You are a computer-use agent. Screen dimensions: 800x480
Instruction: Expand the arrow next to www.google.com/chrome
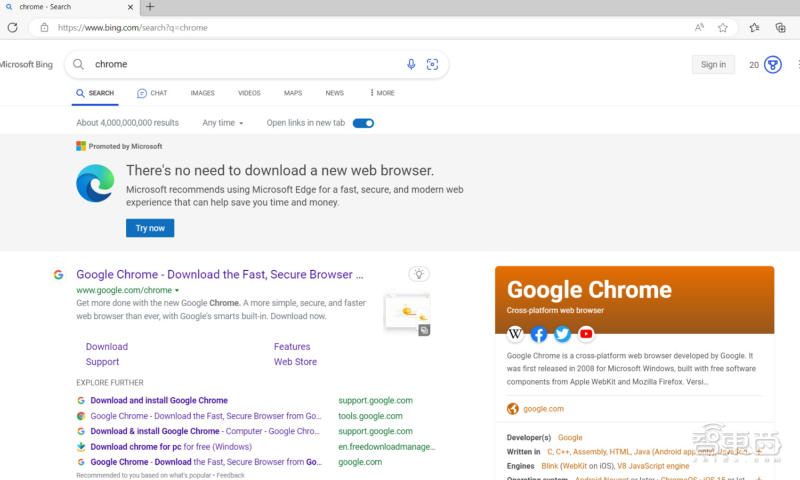[177, 290]
